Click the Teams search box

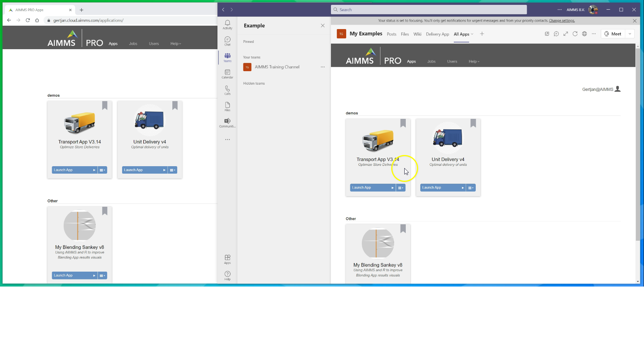pos(429,10)
